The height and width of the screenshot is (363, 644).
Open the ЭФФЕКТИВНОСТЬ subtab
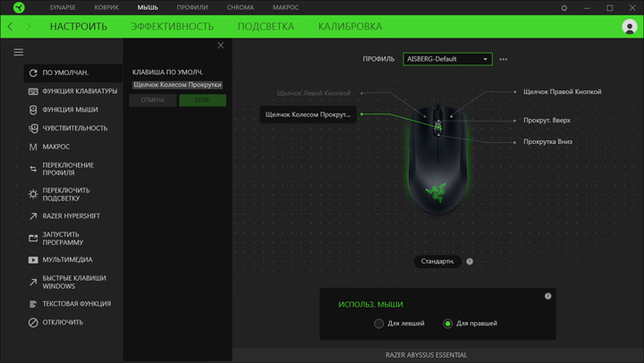[172, 27]
